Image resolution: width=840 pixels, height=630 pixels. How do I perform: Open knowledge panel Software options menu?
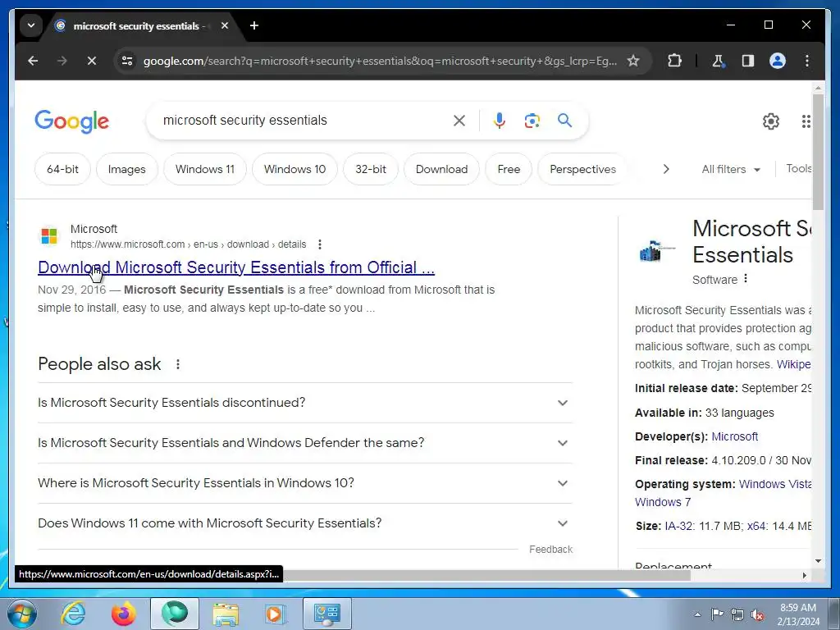tap(746, 279)
